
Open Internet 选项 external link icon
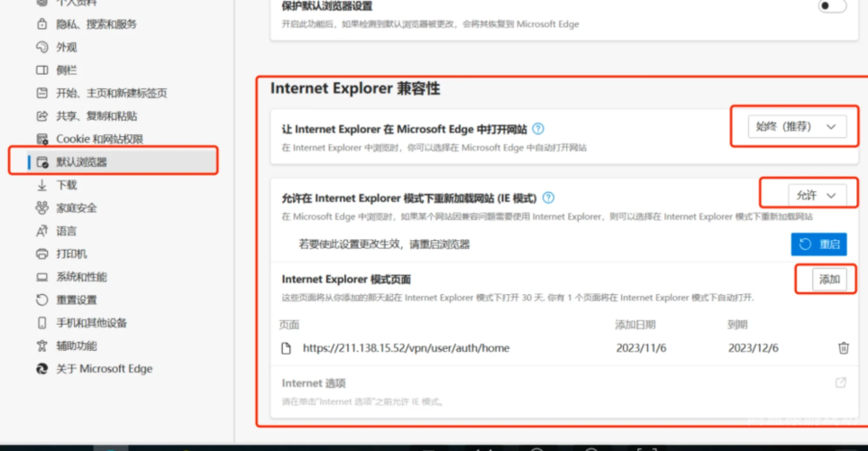coord(840,383)
